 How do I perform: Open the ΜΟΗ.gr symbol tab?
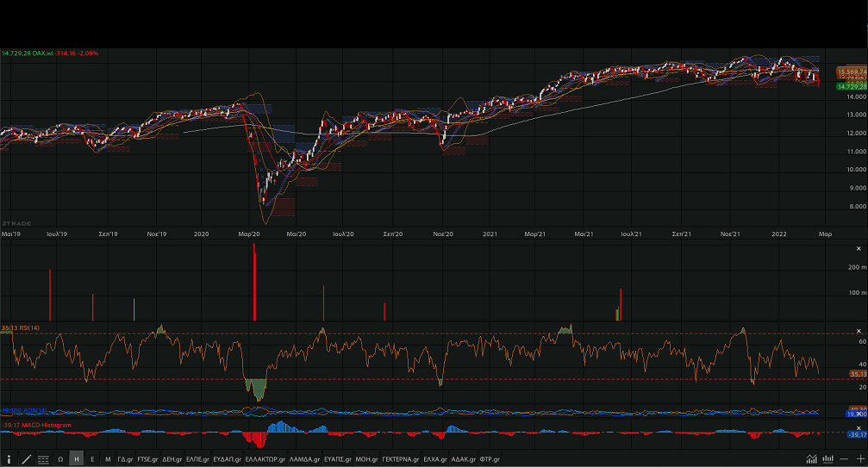[366, 458]
